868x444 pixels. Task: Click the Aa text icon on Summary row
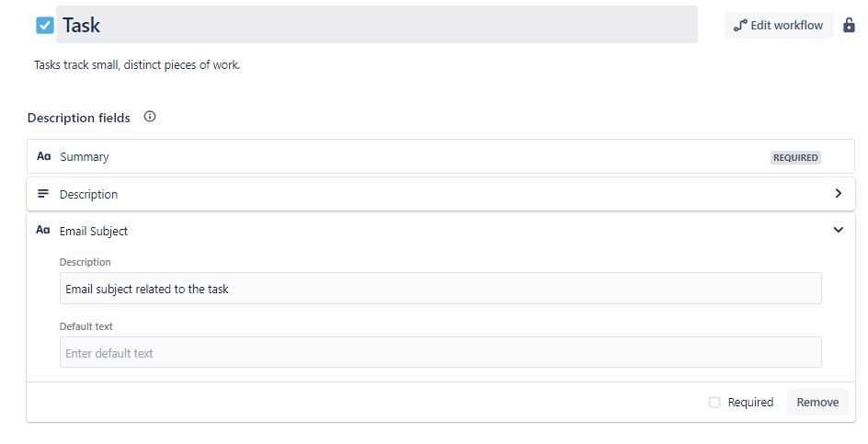point(44,156)
